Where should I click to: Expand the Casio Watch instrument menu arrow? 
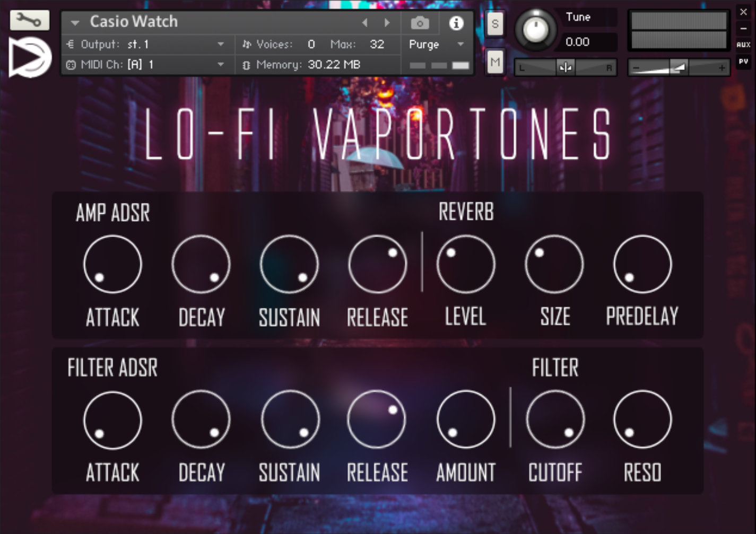(x=75, y=22)
